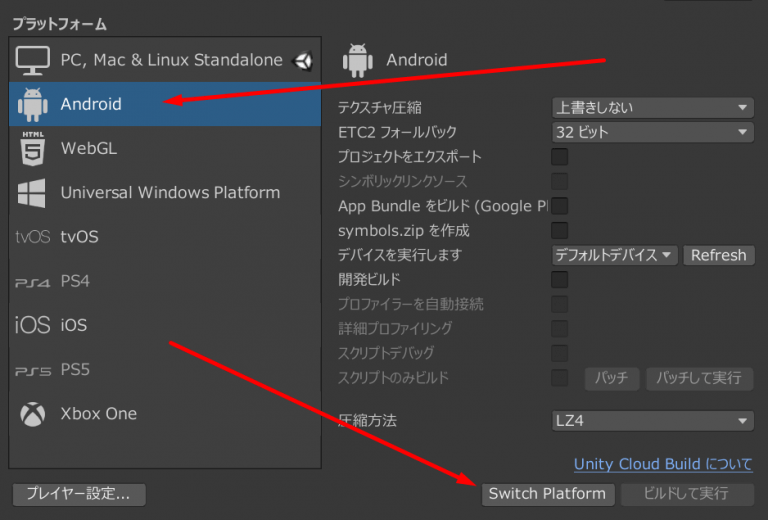
Task: Click the テクスチャ圧縮 label
Action: pyautogui.click(x=380, y=108)
